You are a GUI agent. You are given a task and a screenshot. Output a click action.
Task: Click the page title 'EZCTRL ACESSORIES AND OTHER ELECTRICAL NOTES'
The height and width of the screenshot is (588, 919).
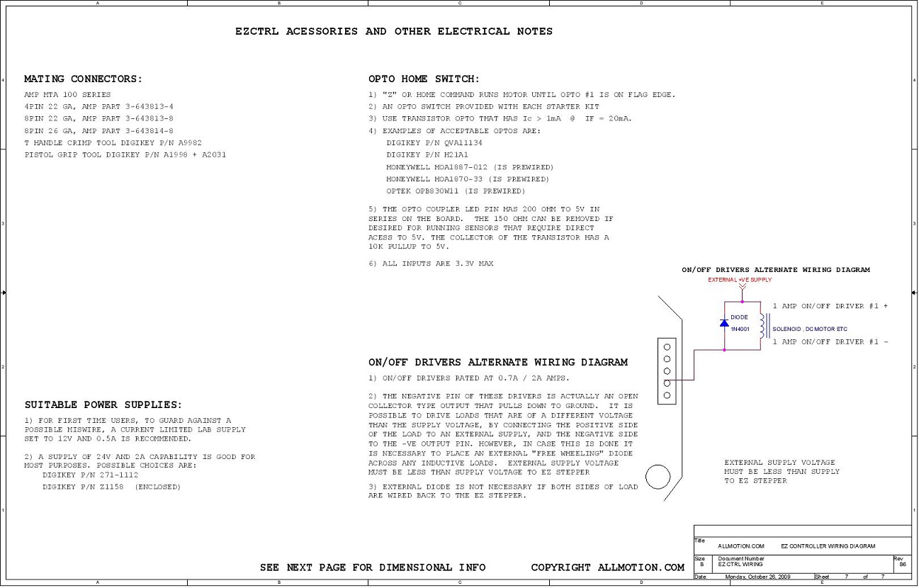pyautogui.click(x=394, y=31)
